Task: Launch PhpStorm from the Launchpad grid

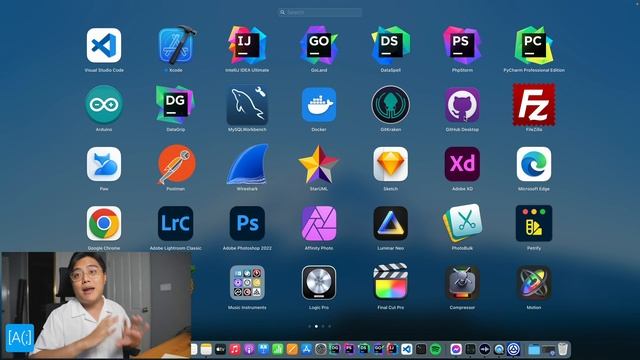Action: (x=462, y=45)
